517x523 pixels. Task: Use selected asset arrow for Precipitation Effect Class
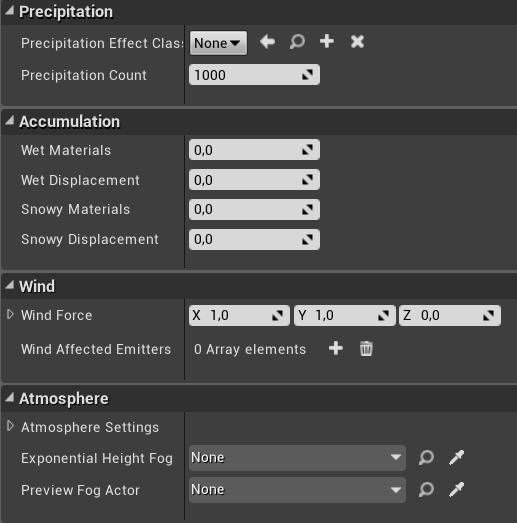pyautogui.click(x=267, y=42)
